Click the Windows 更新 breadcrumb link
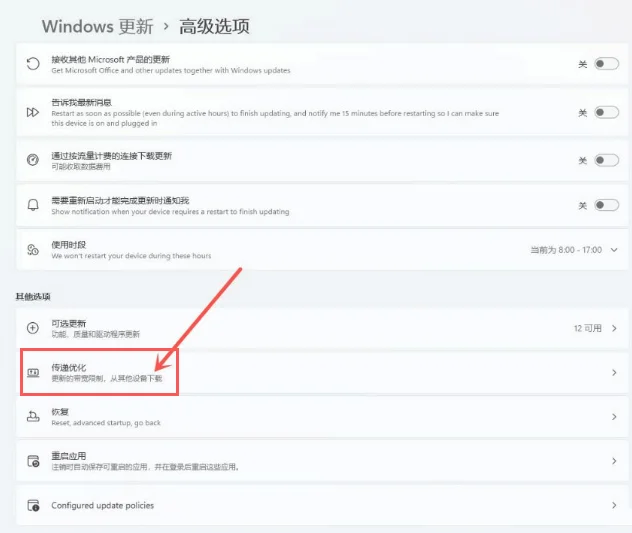632x533 pixels. (98, 27)
